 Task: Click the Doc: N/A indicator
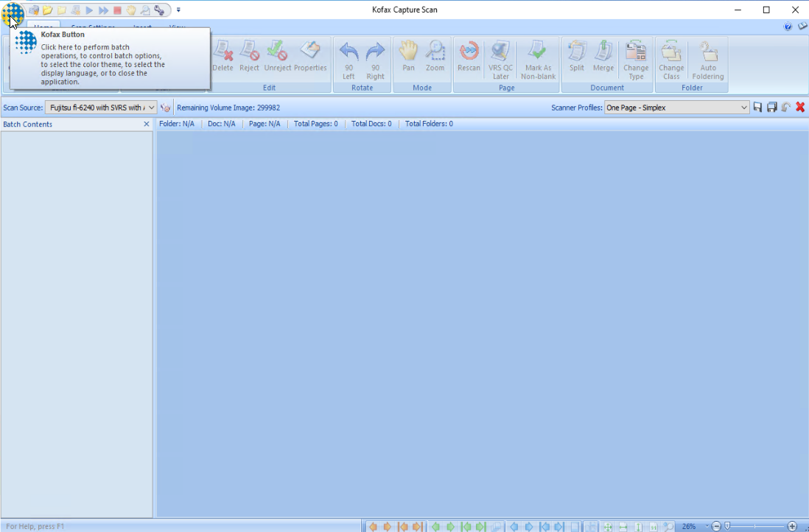[x=221, y=124]
